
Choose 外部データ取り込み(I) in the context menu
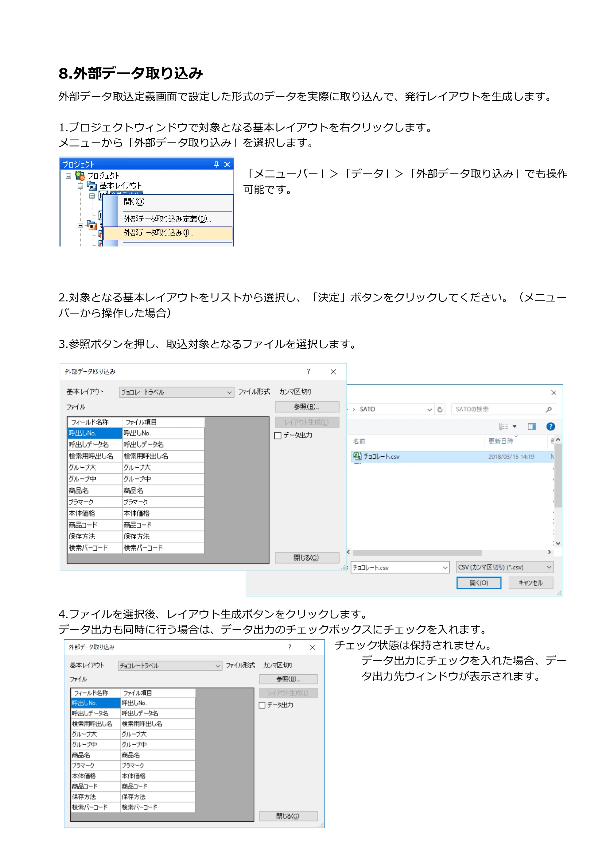click(x=168, y=233)
